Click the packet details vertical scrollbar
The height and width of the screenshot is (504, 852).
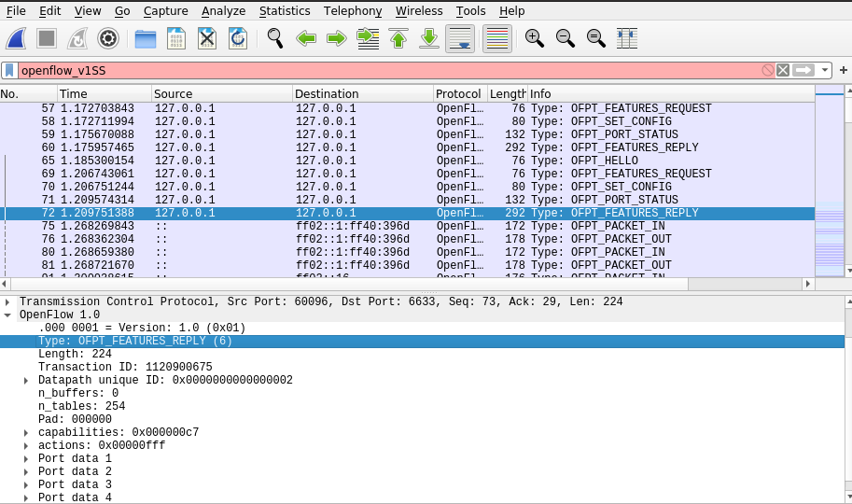point(847,399)
